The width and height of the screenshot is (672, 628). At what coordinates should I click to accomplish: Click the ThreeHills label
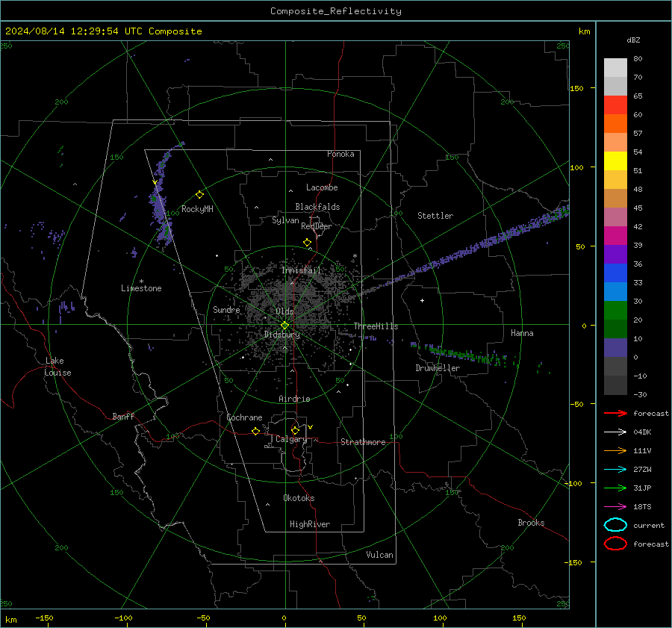[x=376, y=326]
